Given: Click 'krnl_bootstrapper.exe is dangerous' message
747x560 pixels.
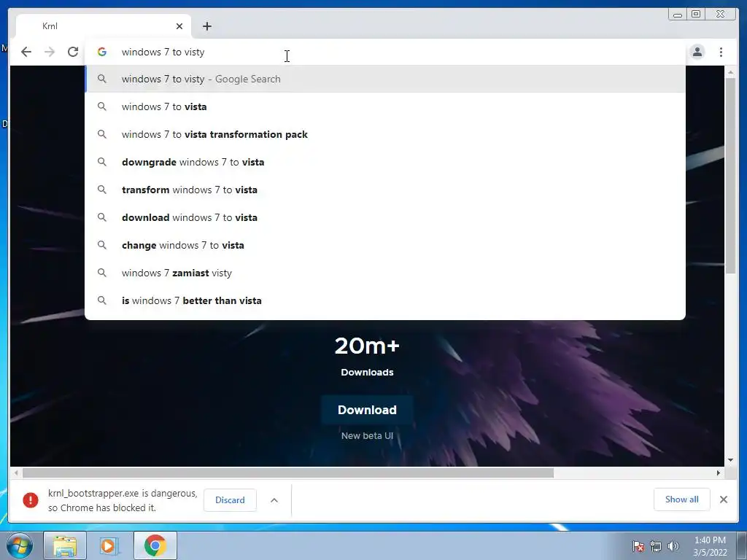Looking at the screenshot, I should (x=123, y=500).
